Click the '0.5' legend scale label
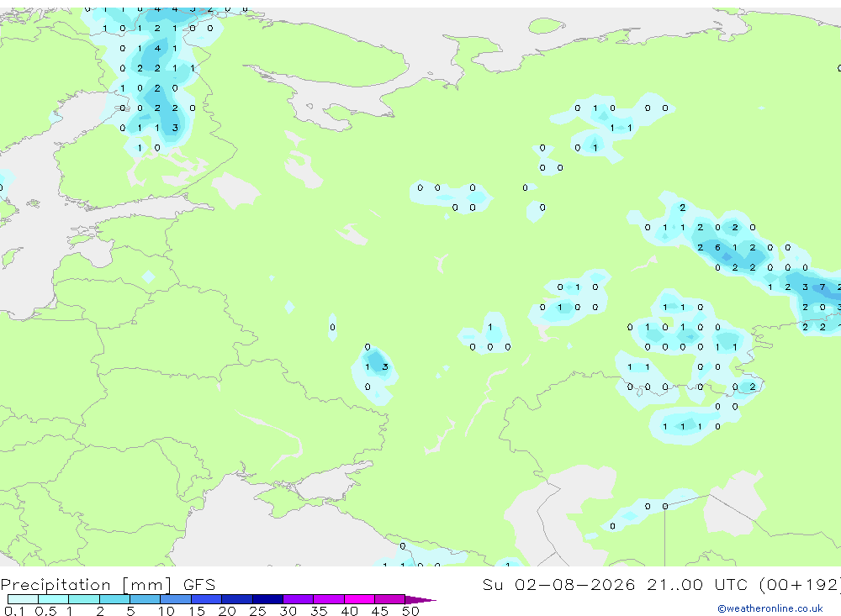Image resolution: width=841 pixels, height=616 pixels. click(x=45, y=611)
